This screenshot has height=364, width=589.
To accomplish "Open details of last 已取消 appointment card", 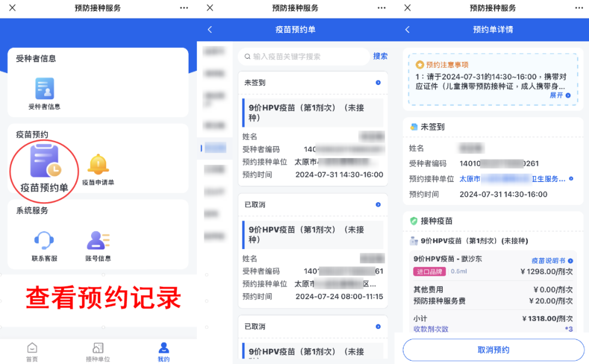I will (x=378, y=326).
